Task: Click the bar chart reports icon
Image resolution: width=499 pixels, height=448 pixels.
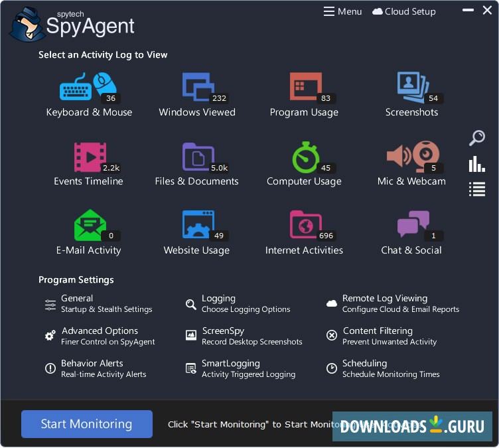Action: [x=476, y=164]
